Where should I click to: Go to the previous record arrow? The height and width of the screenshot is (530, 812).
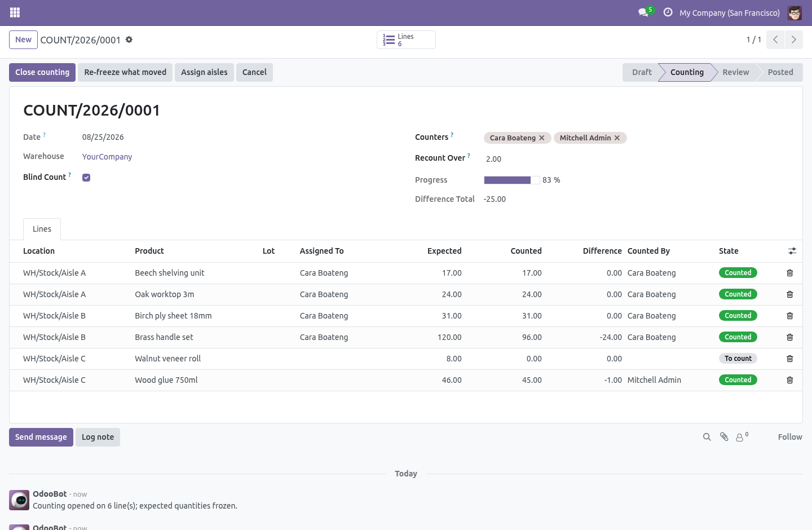point(775,39)
